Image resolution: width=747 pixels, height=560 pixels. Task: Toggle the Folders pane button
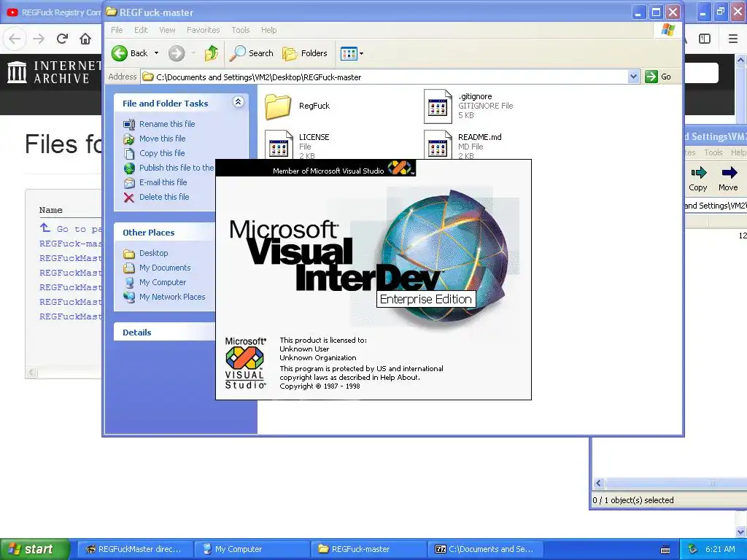click(305, 53)
